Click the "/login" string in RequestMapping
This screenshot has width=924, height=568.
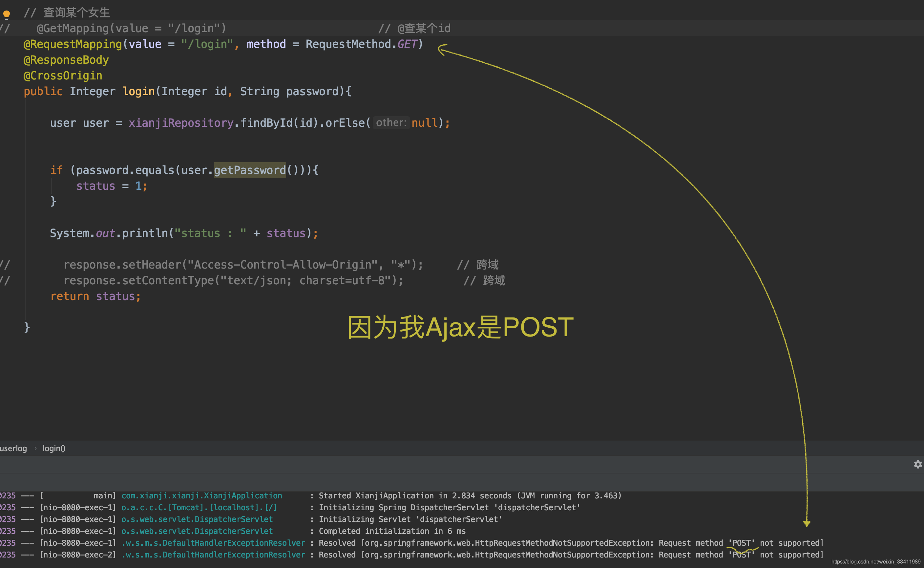pos(207,44)
